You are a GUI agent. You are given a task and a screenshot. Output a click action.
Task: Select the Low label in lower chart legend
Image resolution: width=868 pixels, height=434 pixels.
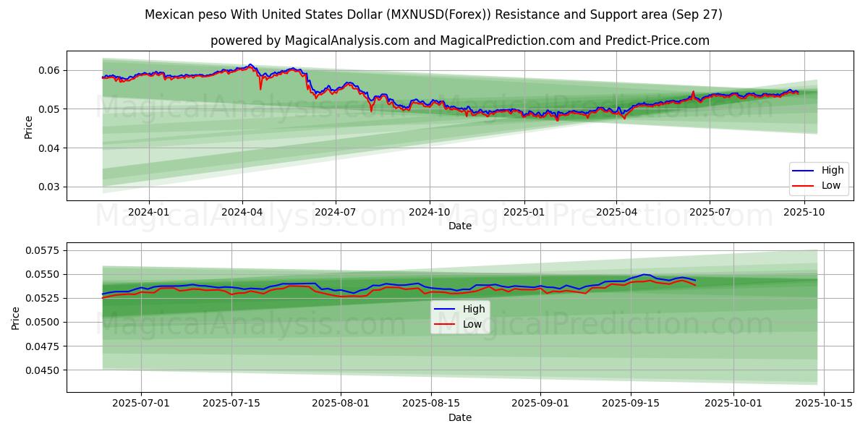point(472,323)
